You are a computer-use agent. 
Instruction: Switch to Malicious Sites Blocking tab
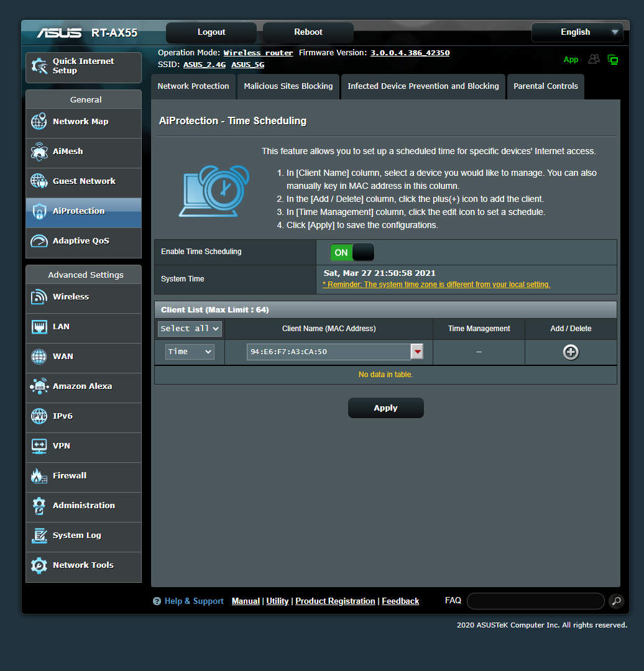(288, 86)
